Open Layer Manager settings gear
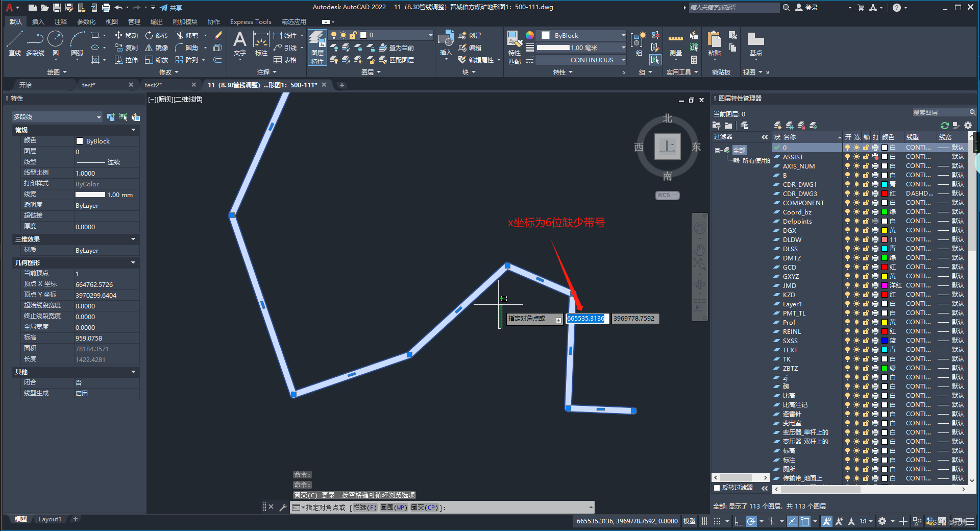The height and width of the screenshot is (531, 980). [x=968, y=126]
